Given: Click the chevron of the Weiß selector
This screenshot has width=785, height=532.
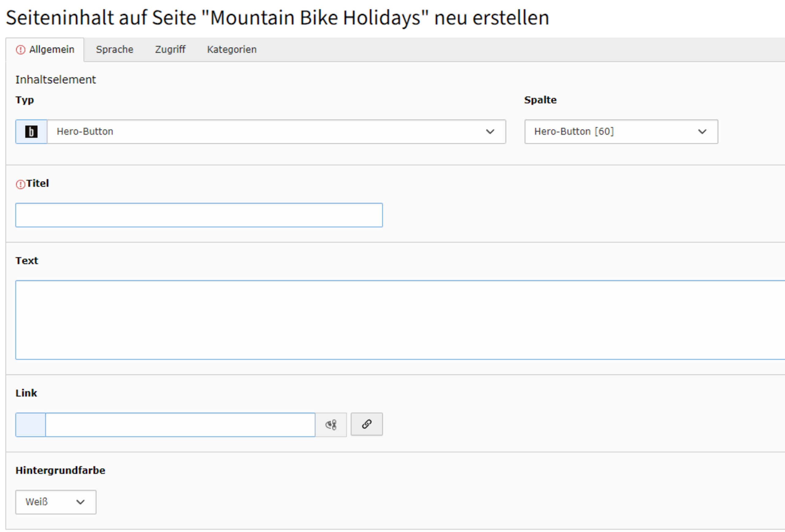Looking at the screenshot, I should click(x=80, y=502).
